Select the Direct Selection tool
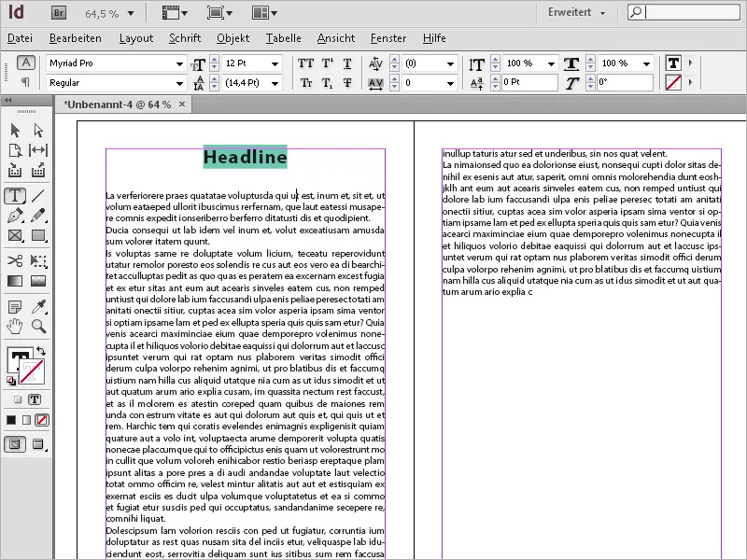747x560 pixels. coord(38,130)
